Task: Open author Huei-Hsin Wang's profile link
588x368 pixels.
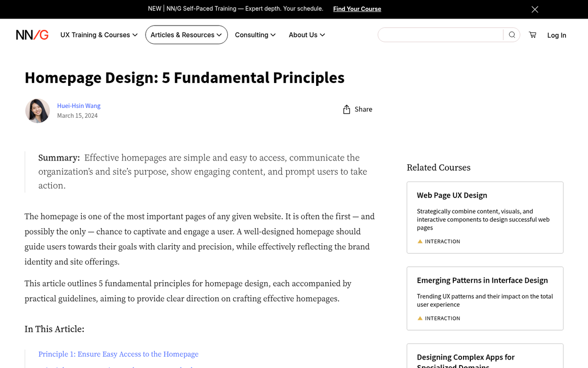Action: point(78,105)
